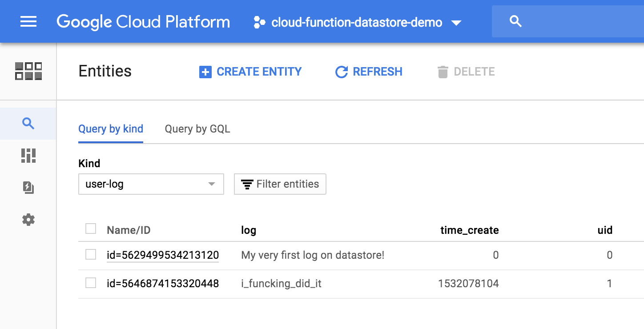The image size is (644, 329).
Task: Open the Filter entities button
Action: (x=280, y=184)
